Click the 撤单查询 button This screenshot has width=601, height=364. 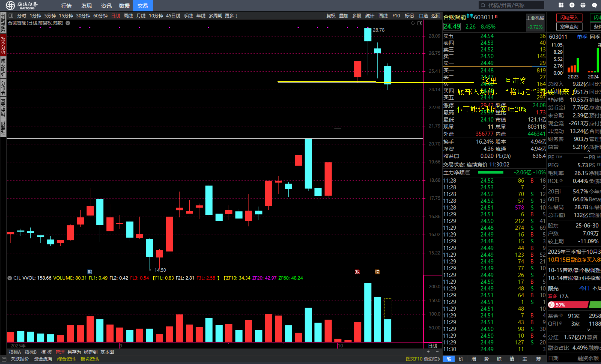point(569,26)
